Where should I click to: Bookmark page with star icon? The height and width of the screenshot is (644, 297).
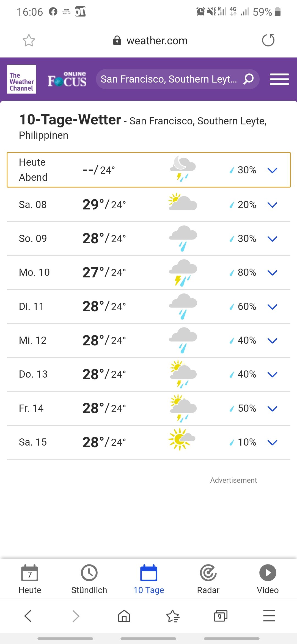tap(29, 40)
